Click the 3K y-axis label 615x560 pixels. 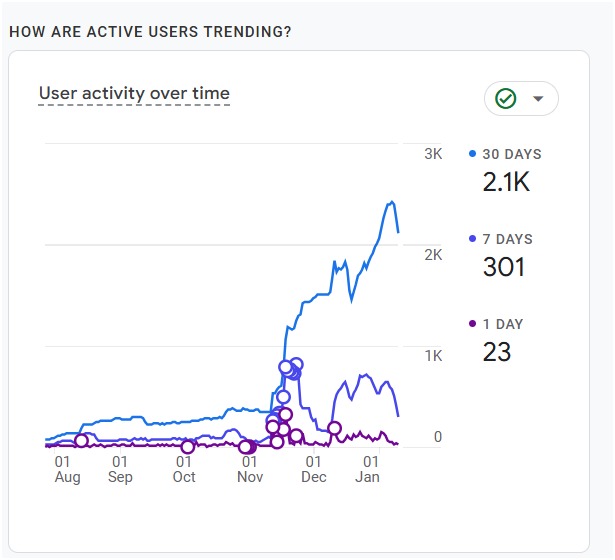433,154
